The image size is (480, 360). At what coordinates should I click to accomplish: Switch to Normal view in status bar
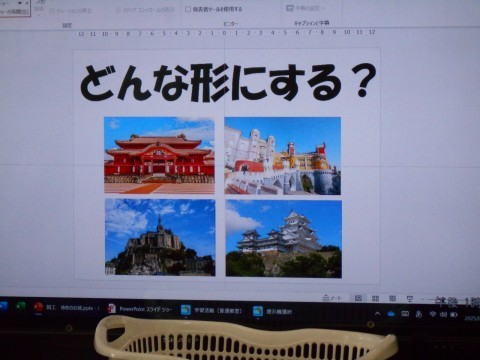(x=358, y=298)
